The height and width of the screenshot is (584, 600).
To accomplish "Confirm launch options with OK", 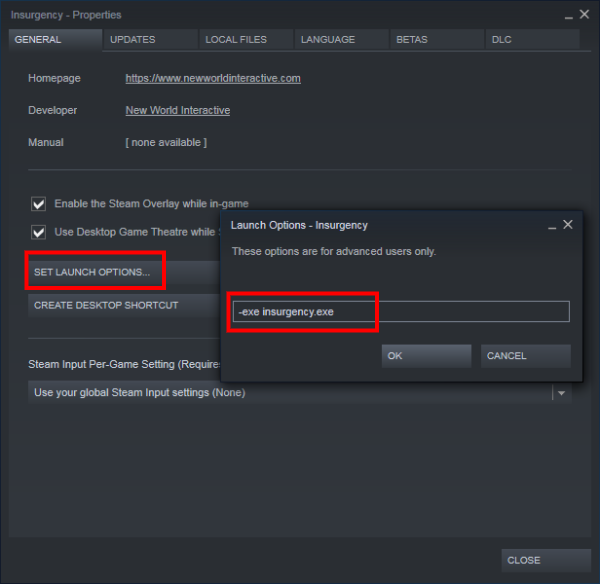I will click(426, 356).
